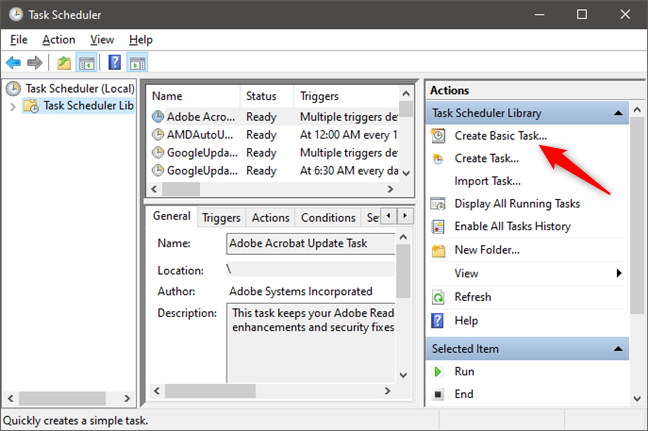This screenshot has height=431, width=648.
Task: Click the blue Help toolbar icon
Action: pos(114,63)
